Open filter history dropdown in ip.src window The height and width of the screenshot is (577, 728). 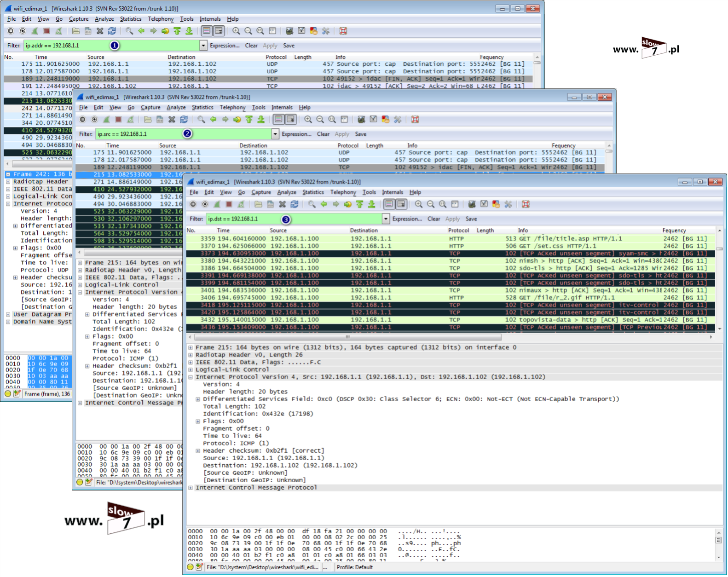[275, 134]
